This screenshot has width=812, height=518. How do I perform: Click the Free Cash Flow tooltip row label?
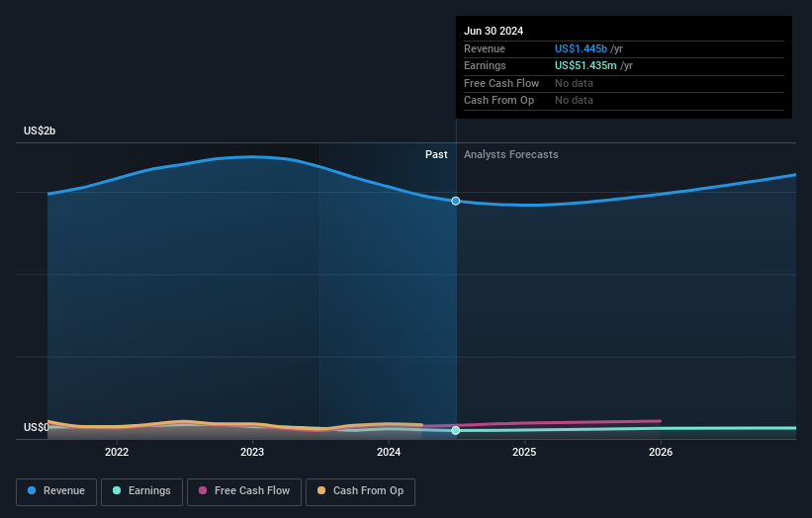[501, 83]
